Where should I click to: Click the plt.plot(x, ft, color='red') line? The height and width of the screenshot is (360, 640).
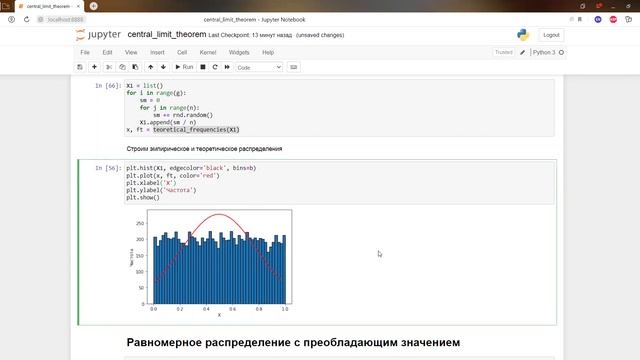(x=173, y=176)
